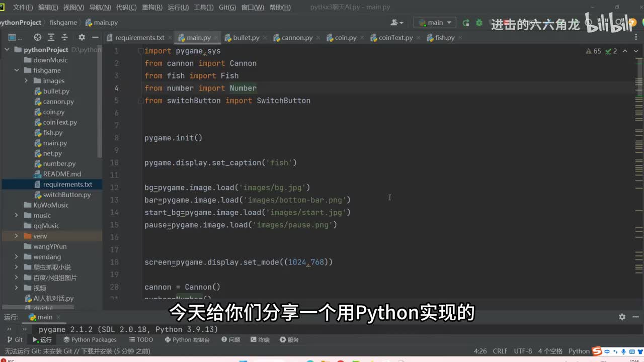Open Project panel settings gear
Image resolution: width=644 pixels, height=362 pixels.
(x=82, y=37)
